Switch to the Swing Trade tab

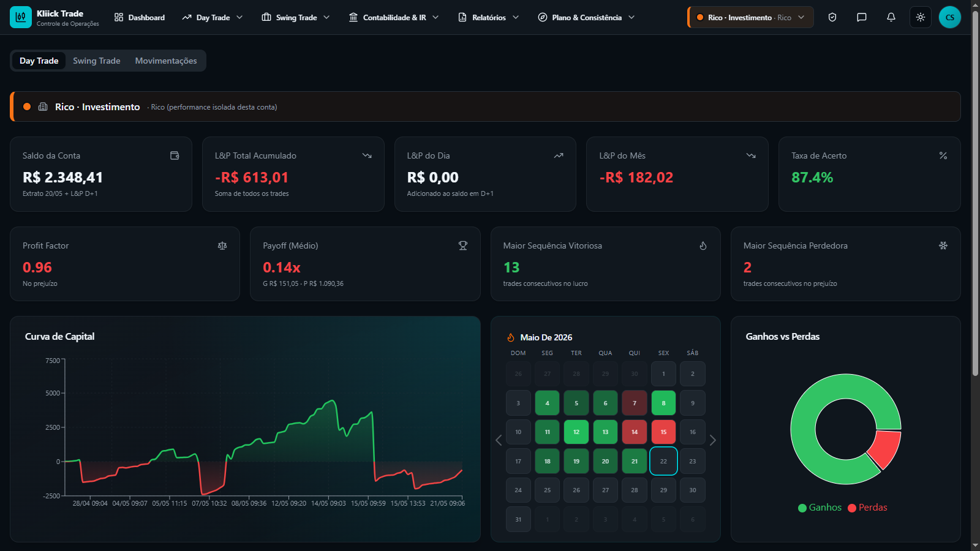(x=97, y=61)
